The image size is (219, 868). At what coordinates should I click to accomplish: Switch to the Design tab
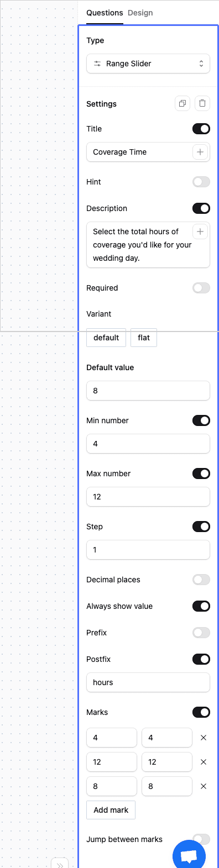[140, 13]
